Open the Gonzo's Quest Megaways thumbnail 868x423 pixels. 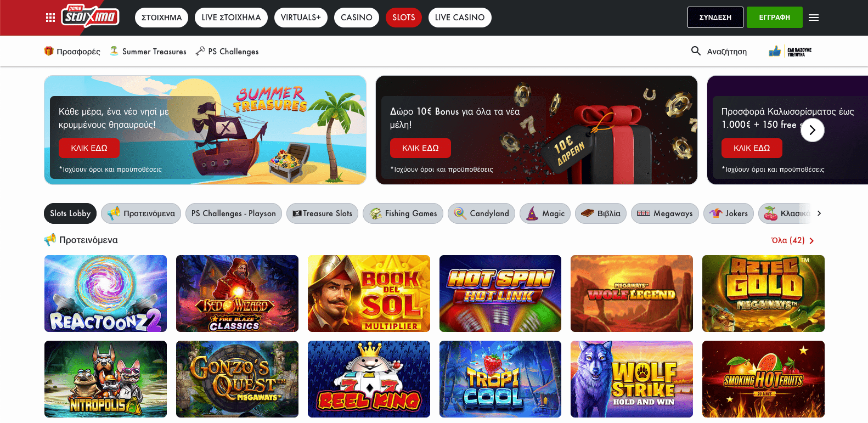(x=237, y=379)
